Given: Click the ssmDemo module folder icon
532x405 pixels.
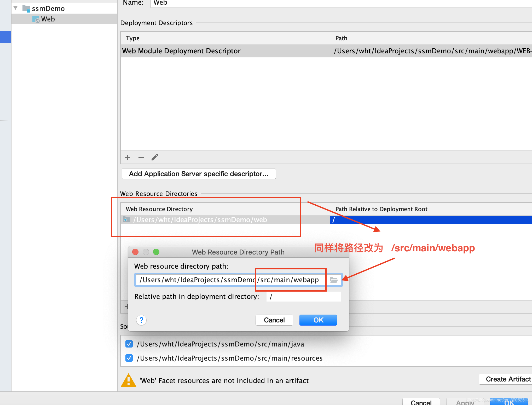Looking at the screenshot, I should point(26,9).
